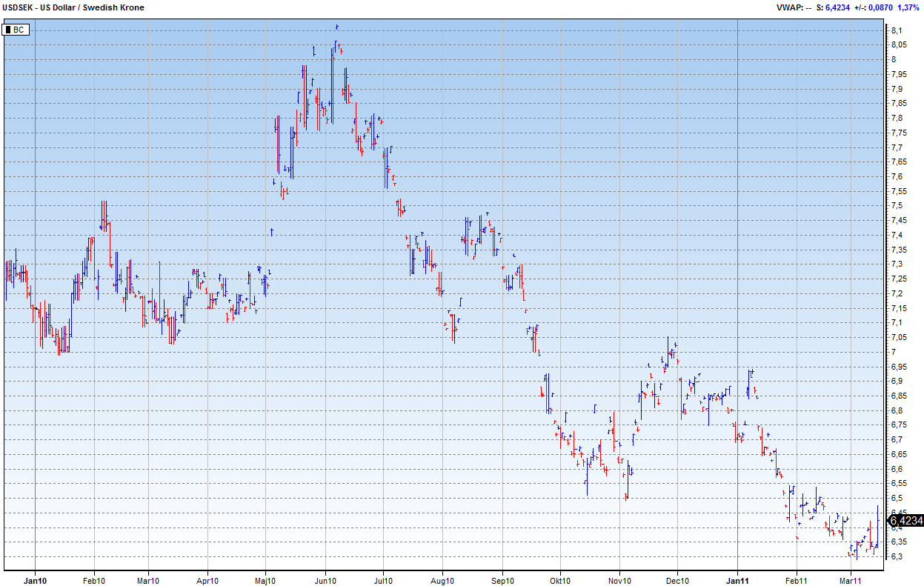This screenshot has height=586, width=924.
Task: Select the BC series legend box
Action: (16, 30)
